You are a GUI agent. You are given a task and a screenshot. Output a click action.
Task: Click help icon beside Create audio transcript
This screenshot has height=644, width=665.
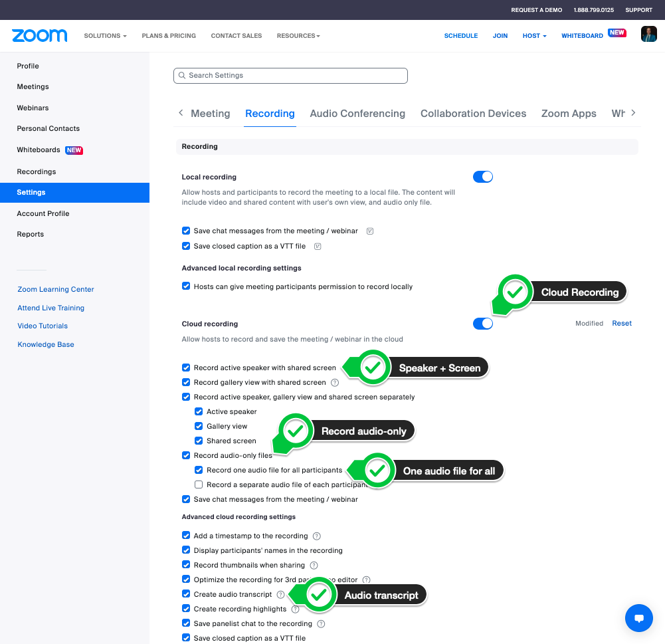click(281, 595)
